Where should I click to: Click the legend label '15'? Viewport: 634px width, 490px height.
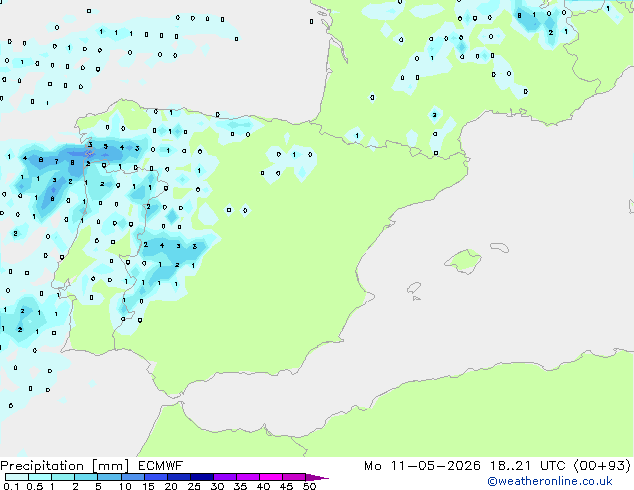point(148,486)
